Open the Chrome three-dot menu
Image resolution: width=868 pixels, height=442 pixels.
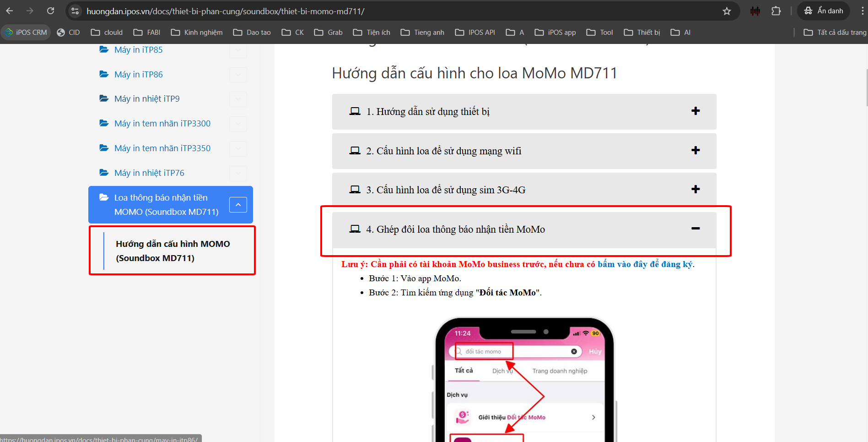(862, 11)
